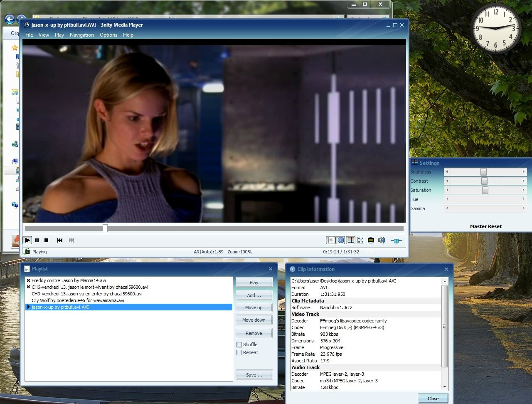Click Master Reset in Settings panel

point(486,226)
